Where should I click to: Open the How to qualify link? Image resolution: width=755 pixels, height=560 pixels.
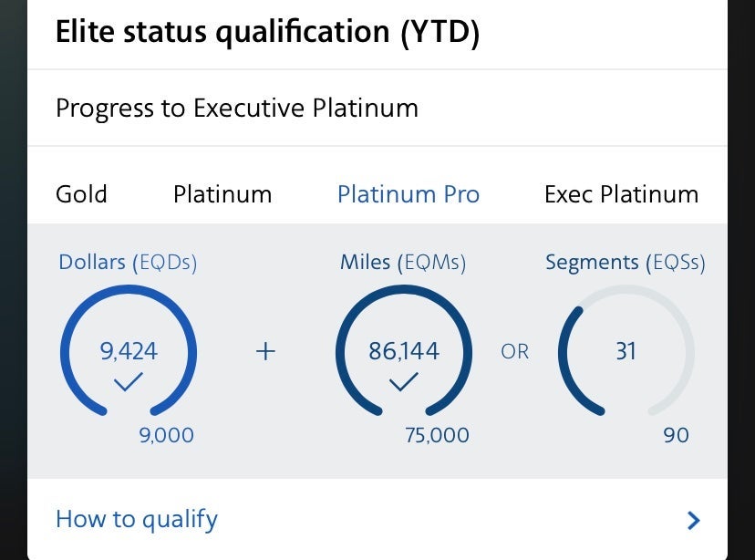(x=137, y=520)
